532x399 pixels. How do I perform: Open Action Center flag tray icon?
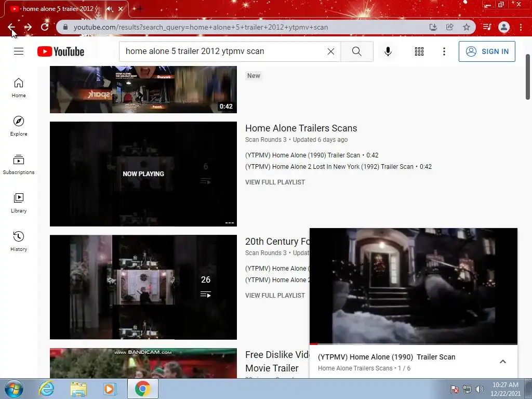(x=454, y=389)
